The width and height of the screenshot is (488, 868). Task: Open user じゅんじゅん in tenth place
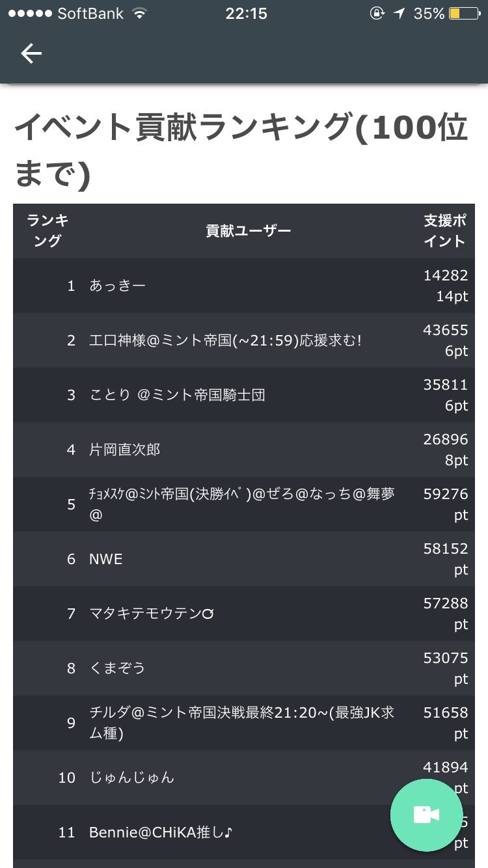point(244,778)
